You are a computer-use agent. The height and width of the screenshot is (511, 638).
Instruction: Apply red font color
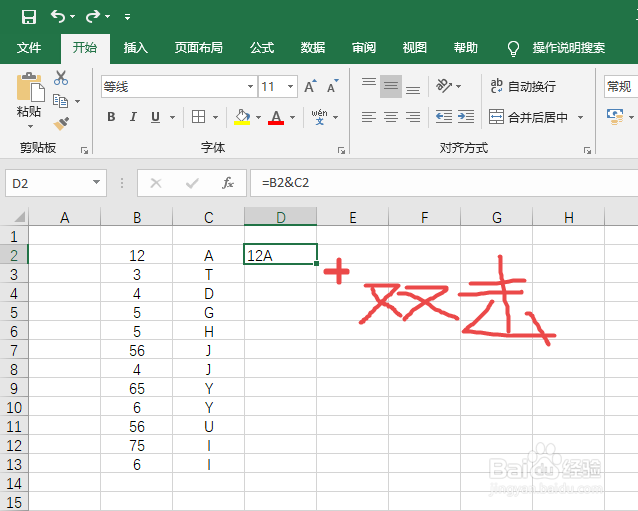pos(276,117)
